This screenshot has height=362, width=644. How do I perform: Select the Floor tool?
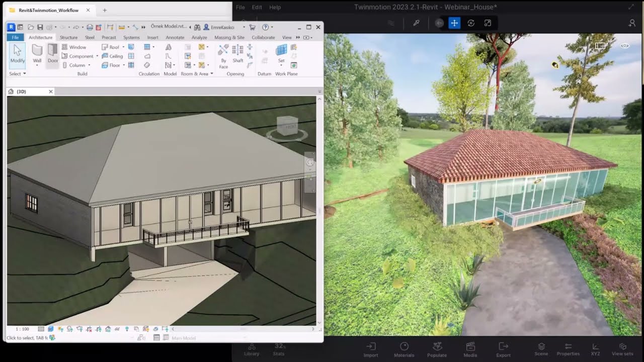coord(111,65)
